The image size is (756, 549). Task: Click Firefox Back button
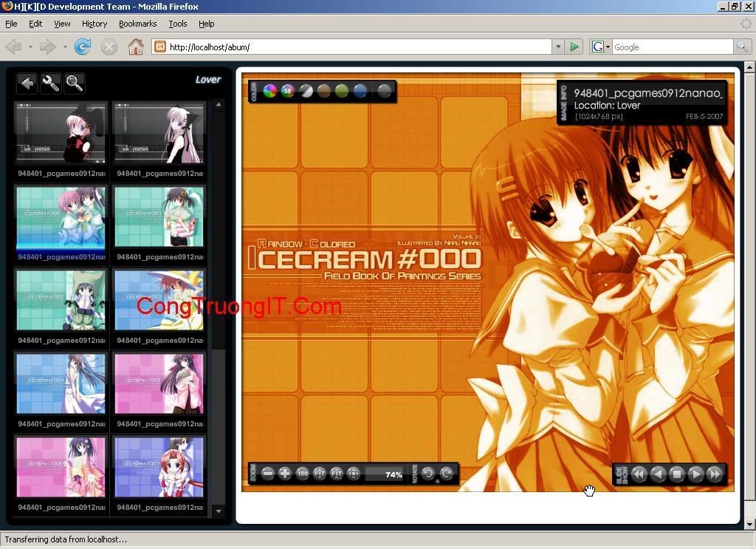point(14,47)
